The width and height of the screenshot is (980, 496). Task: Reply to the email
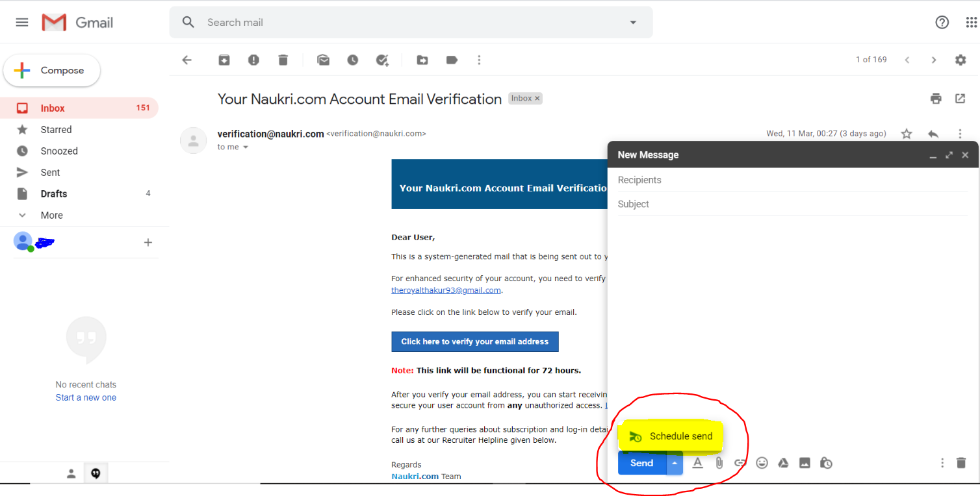coord(933,134)
